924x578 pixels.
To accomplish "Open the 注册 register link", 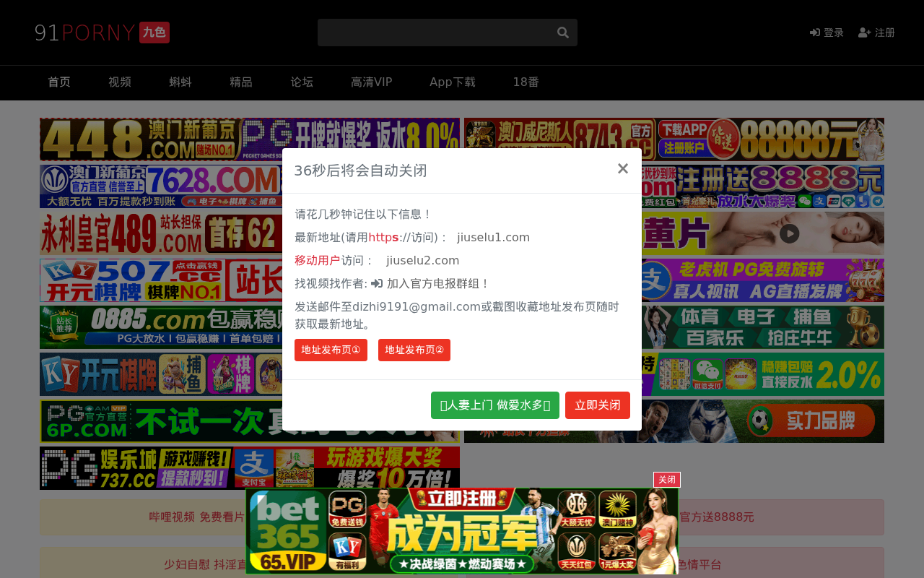I will click(x=876, y=33).
